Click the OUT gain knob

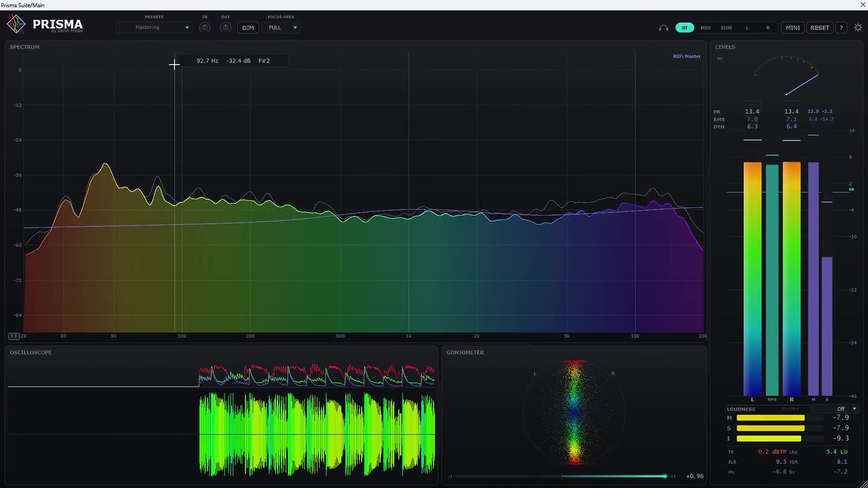[x=225, y=28]
